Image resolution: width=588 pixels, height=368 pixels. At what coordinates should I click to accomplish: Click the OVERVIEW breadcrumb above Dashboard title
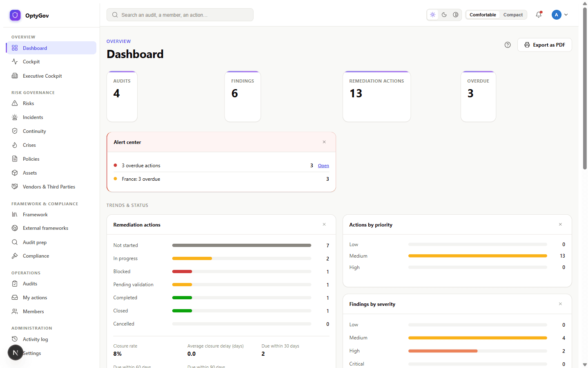click(119, 41)
